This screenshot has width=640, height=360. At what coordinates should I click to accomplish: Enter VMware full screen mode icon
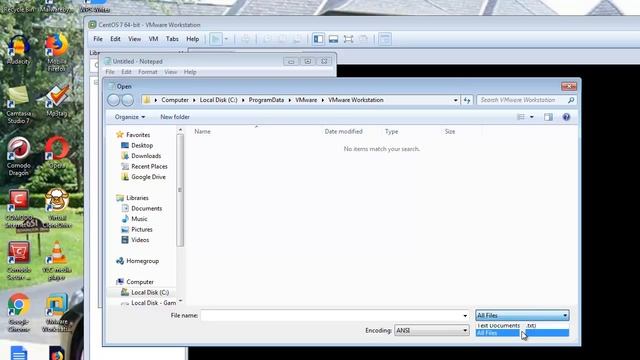(348, 39)
